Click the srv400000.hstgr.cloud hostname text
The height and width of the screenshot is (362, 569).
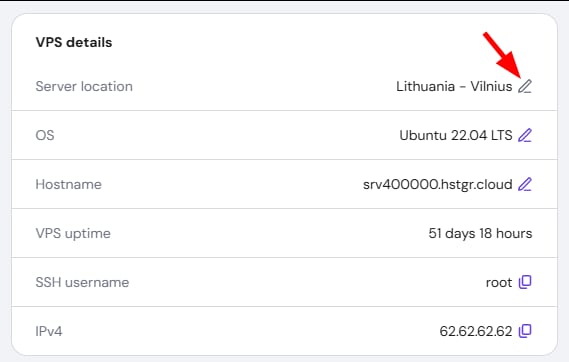coord(438,185)
